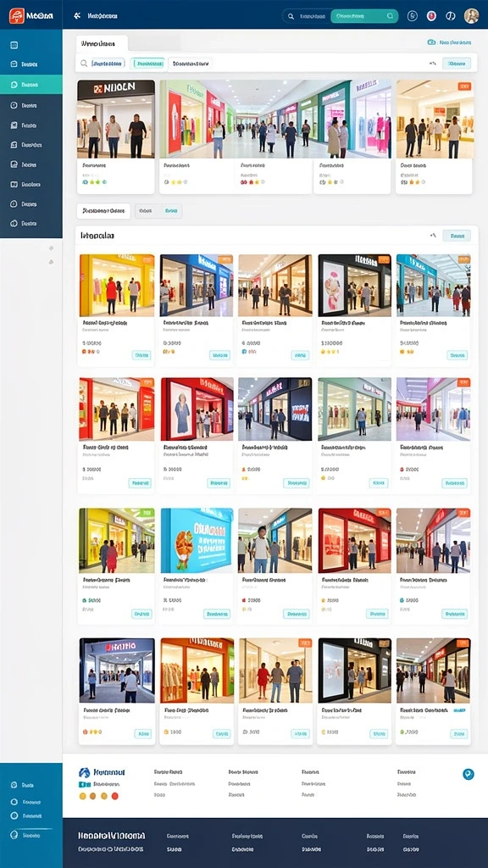
Task: Open the featured storefront image with the black sign
Action: click(x=116, y=119)
